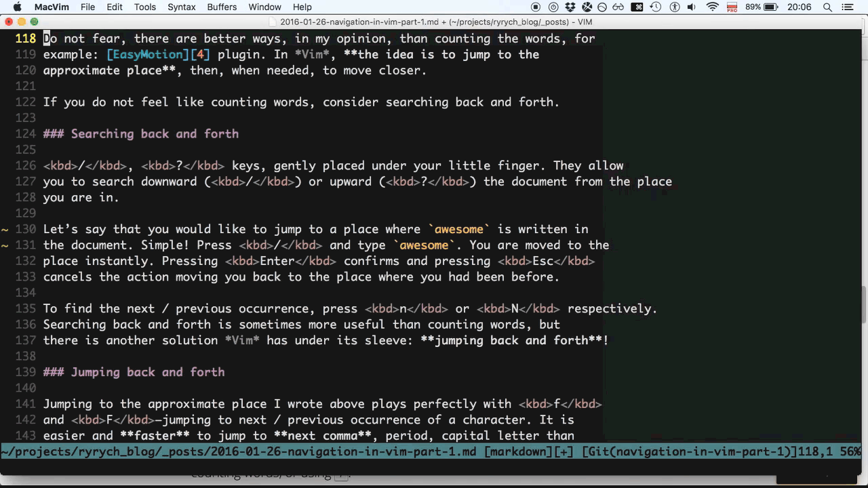The width and height of the screenshot is (868, 488).
Task: Click the glasses icon in menu bar
Action: click(x=618, y=7)
